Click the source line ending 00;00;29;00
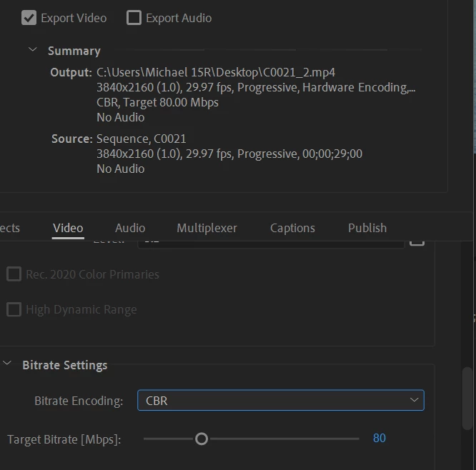The width and height of the screenshot is (476, 470). pos(229,154)
